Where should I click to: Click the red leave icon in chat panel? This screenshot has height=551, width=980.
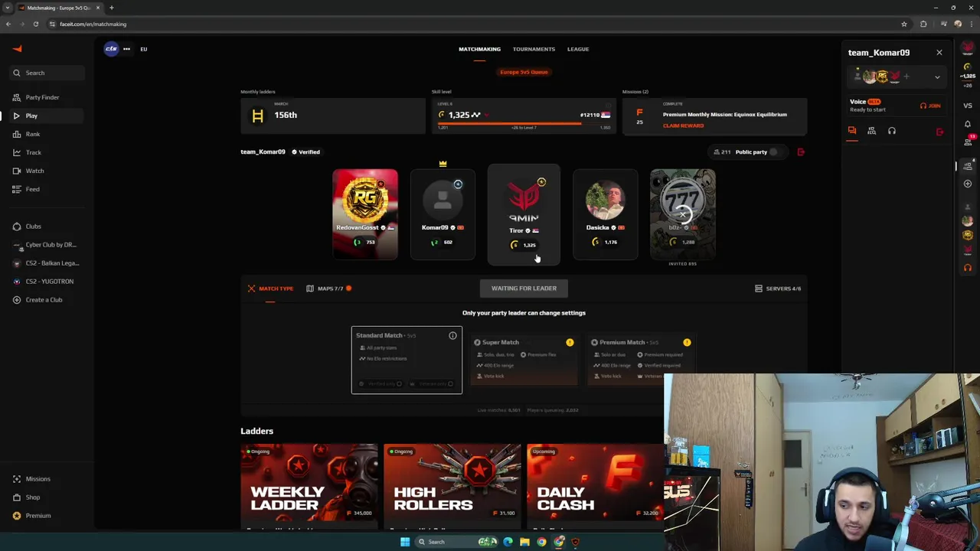click(939, 132)
